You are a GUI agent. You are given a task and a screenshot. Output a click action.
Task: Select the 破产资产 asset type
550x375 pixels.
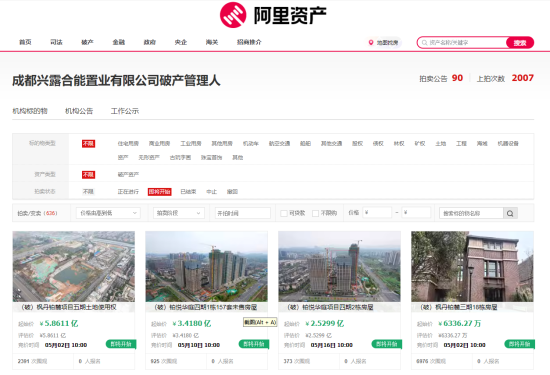[128, 174]
